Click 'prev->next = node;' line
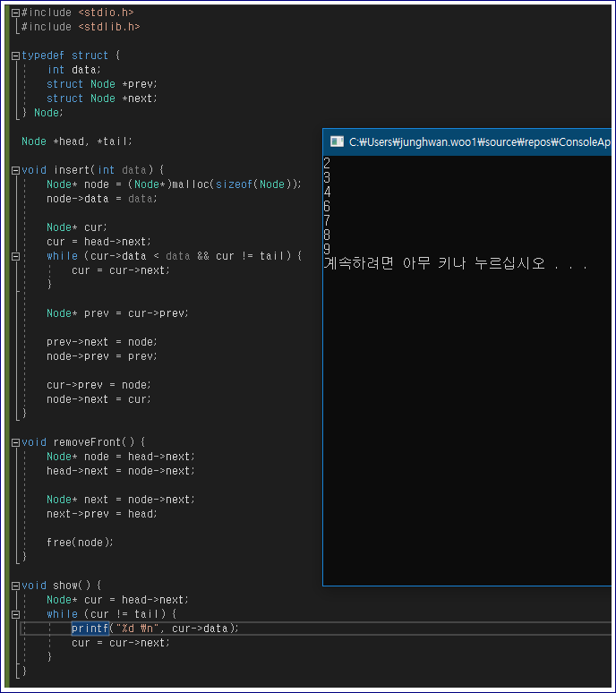The height and width of the screenshot is (693, 616). pyautogui.click(x=102, y=342)
